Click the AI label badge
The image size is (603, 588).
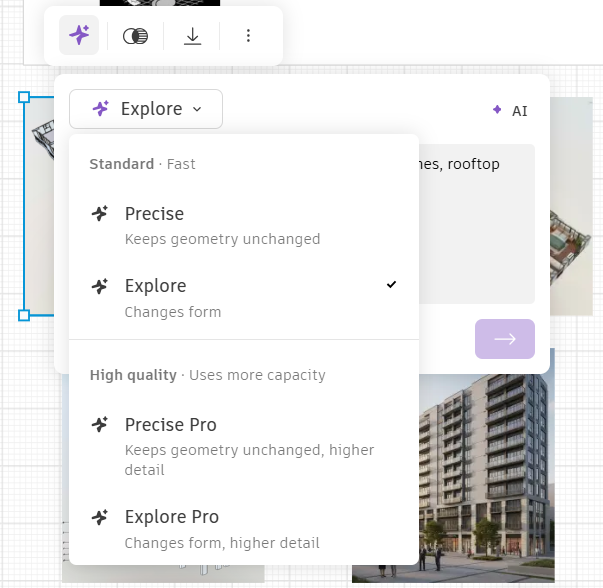510,111
